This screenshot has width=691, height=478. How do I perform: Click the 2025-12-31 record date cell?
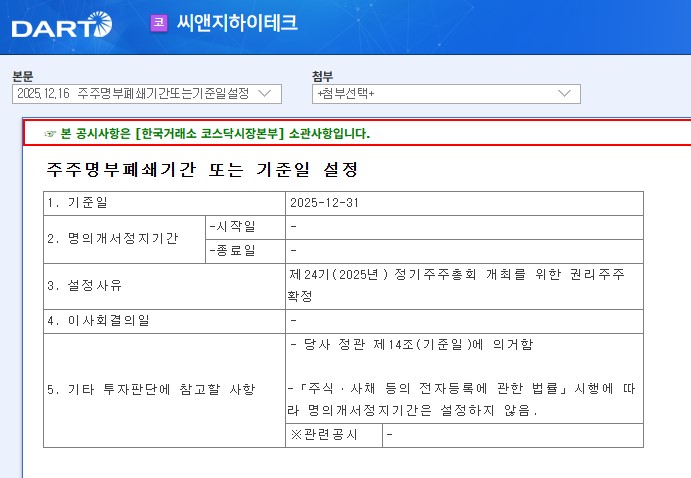pos(324,203)
